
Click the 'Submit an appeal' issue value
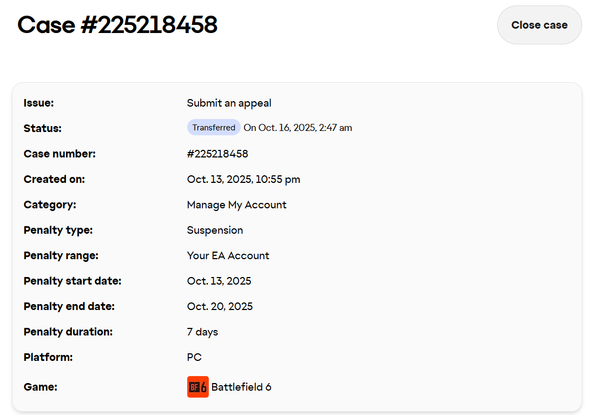coord(229,103)
